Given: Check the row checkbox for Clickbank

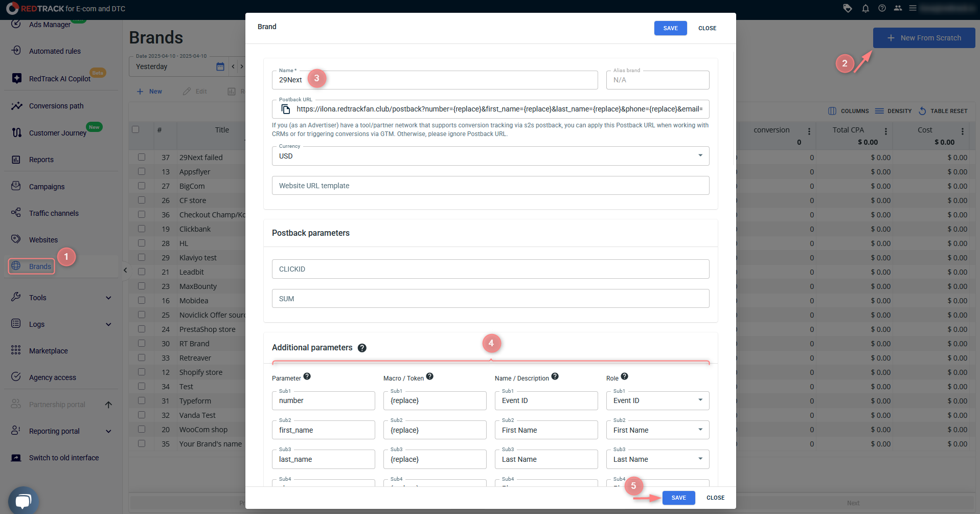Looking at the screenshot, I should tap(142, 229).
